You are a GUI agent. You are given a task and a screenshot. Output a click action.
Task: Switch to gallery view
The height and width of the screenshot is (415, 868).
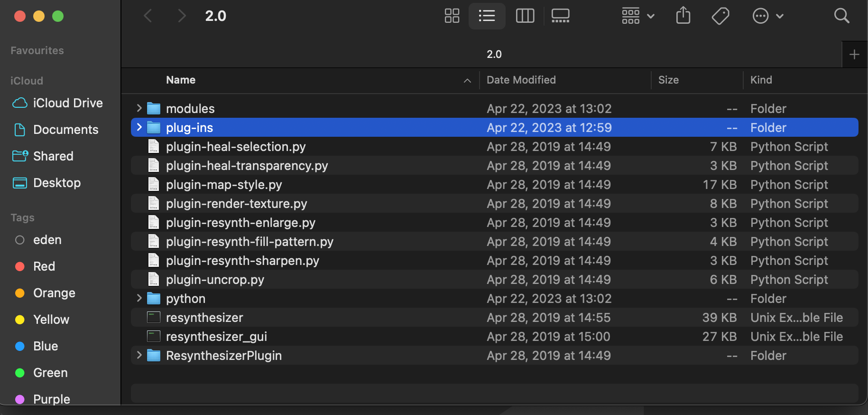point(560,16)
